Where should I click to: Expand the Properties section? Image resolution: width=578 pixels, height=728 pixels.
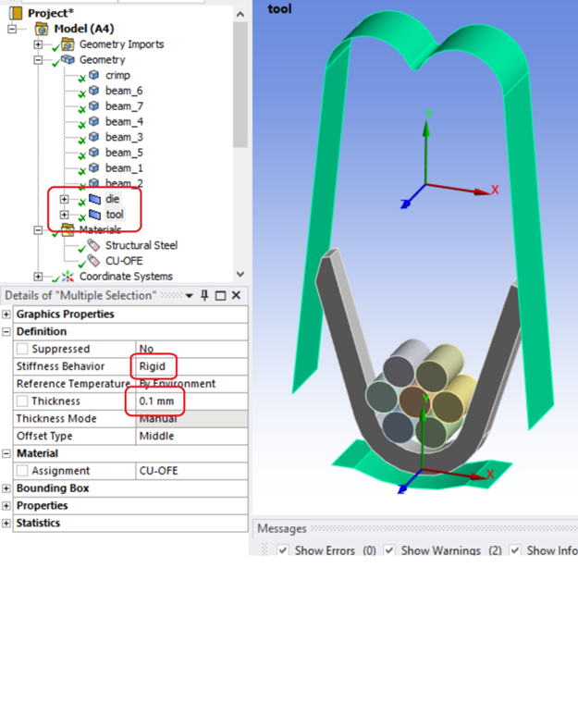pyautogui.click(x=6, y=506)
